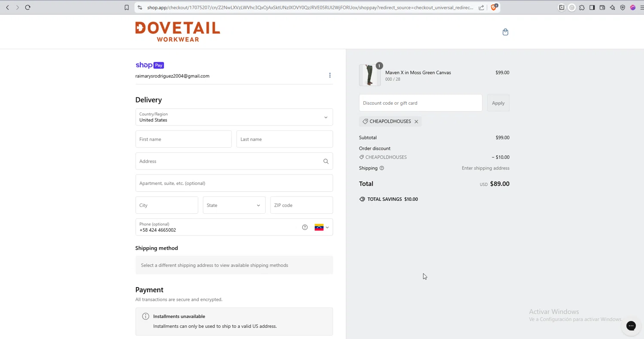Click the shipping info question mark icon
The width and height of the screenshot is (644, 339).
(x=382, y=168)
